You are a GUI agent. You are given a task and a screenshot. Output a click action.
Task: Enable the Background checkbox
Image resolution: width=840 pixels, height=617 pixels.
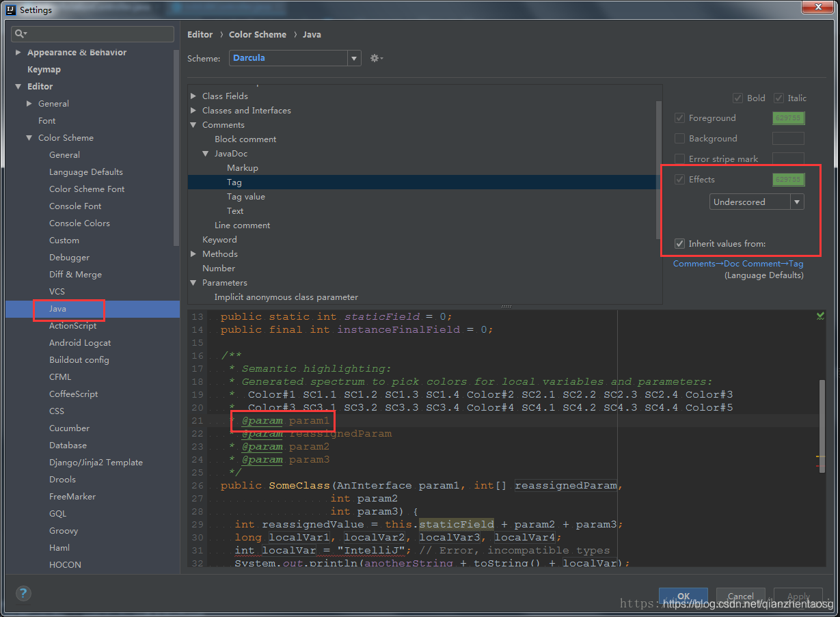(679, 139)
